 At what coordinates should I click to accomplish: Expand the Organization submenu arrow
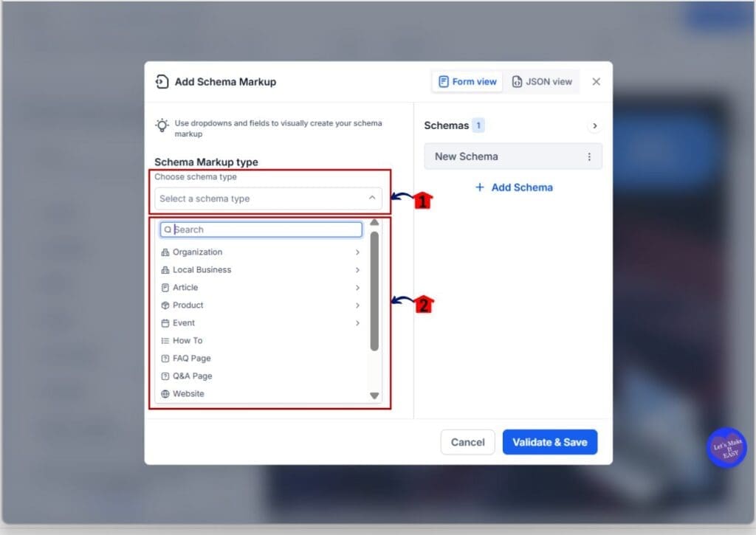point(357,252)
